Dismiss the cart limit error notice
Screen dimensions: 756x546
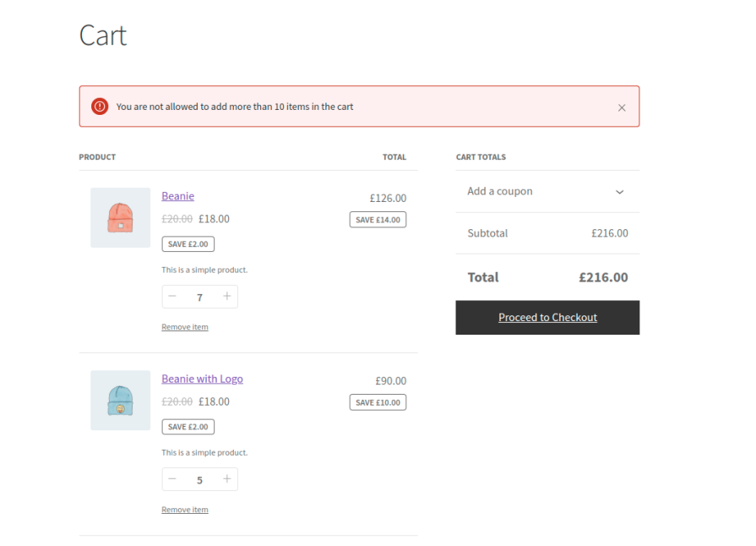coord(622,107)
